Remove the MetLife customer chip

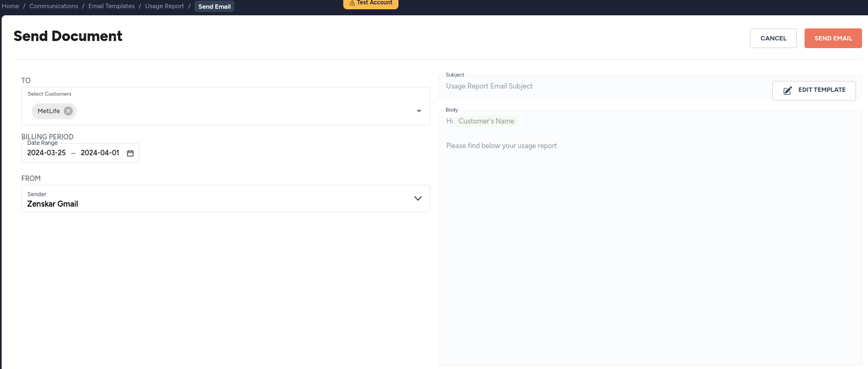[x=68, y=111]
